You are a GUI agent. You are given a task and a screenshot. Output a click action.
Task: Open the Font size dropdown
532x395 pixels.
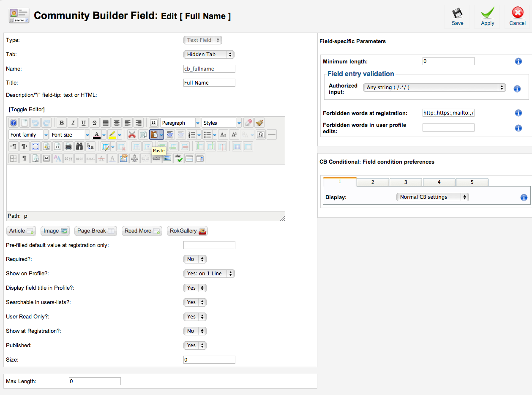click(70, 134)
